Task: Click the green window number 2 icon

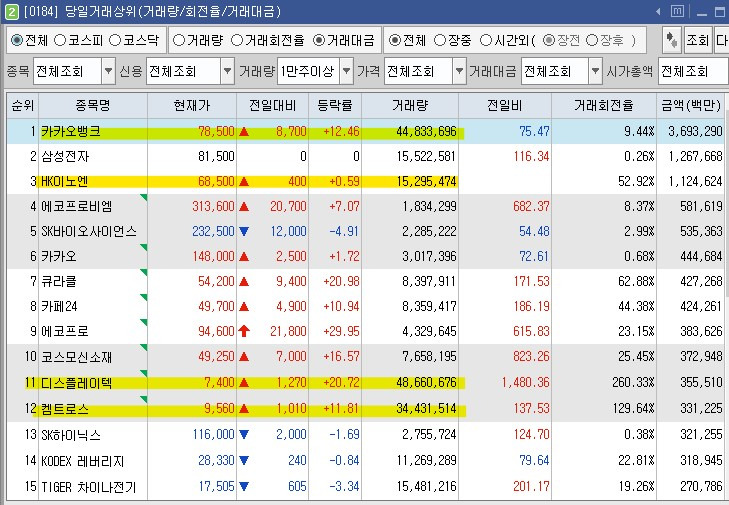Action: click(11, 12)
